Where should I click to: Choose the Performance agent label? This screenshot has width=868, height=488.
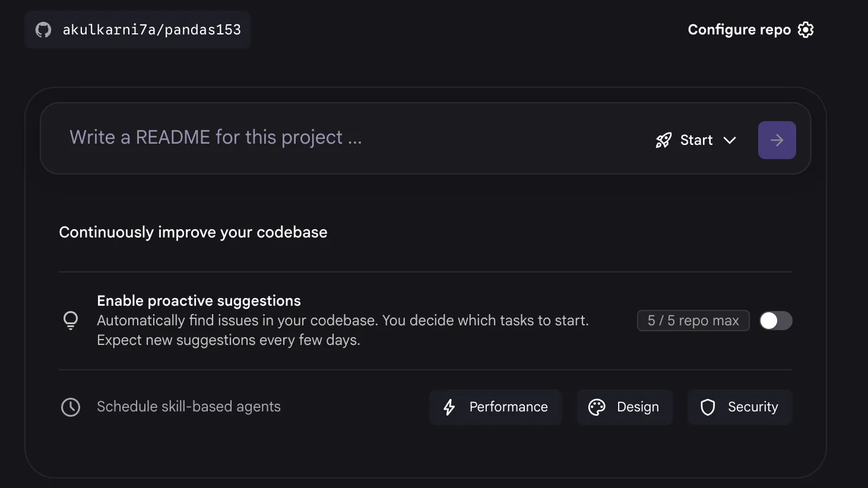508,407
